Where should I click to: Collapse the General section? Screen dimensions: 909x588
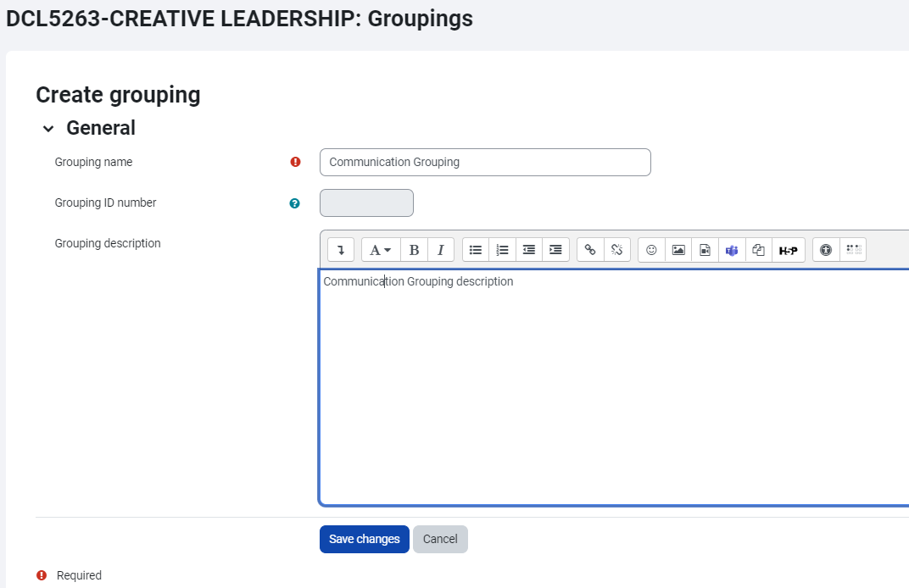[x=48, y=128]
